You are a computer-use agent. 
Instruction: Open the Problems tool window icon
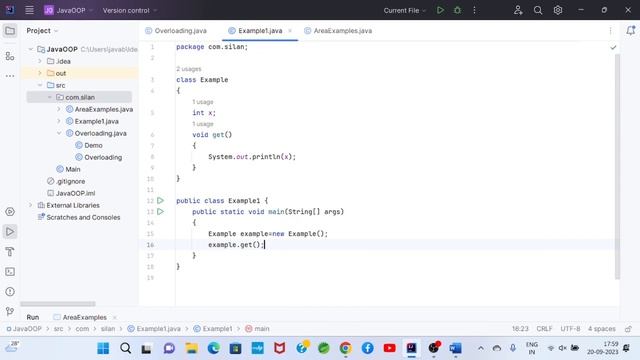[10, 291]
